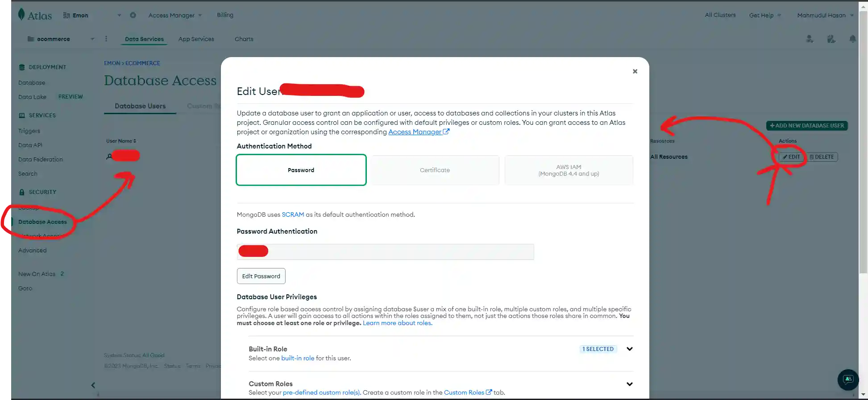Select Password authentication method
Screen dimensions: 868x400
(301, 170)
